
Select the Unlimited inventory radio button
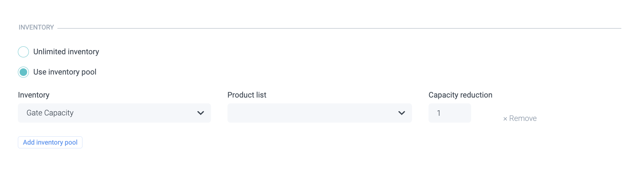pos(23,52)
